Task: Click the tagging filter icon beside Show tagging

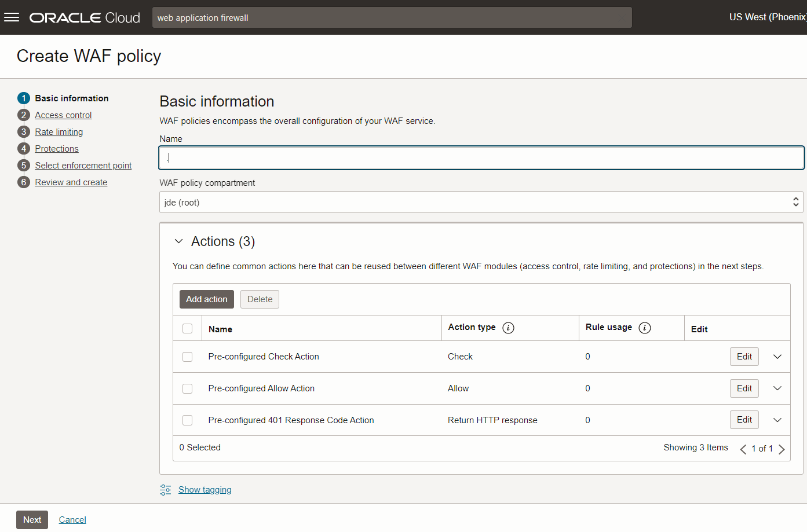Action: click(x=165, y=489)
